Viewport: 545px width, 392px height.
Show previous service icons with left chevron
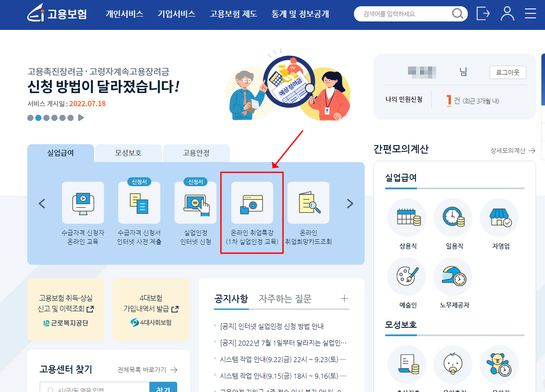click(x=42, y=204)
